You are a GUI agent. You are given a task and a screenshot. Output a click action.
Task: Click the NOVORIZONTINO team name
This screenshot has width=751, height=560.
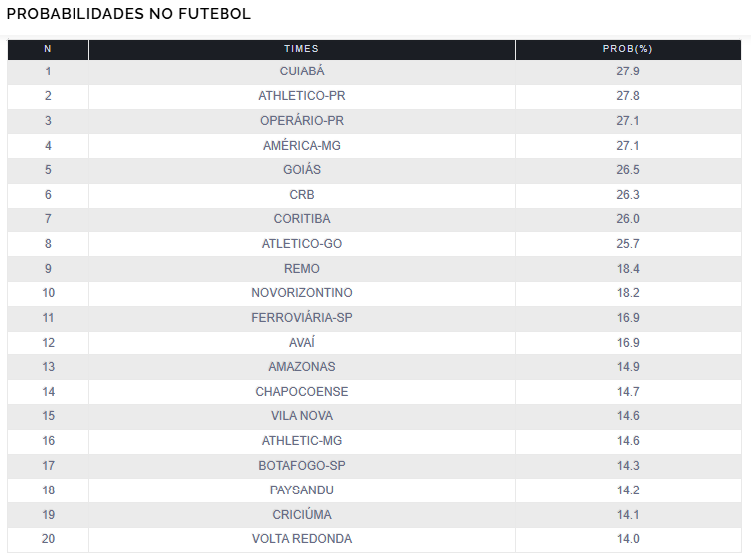(x=302, y=293)
